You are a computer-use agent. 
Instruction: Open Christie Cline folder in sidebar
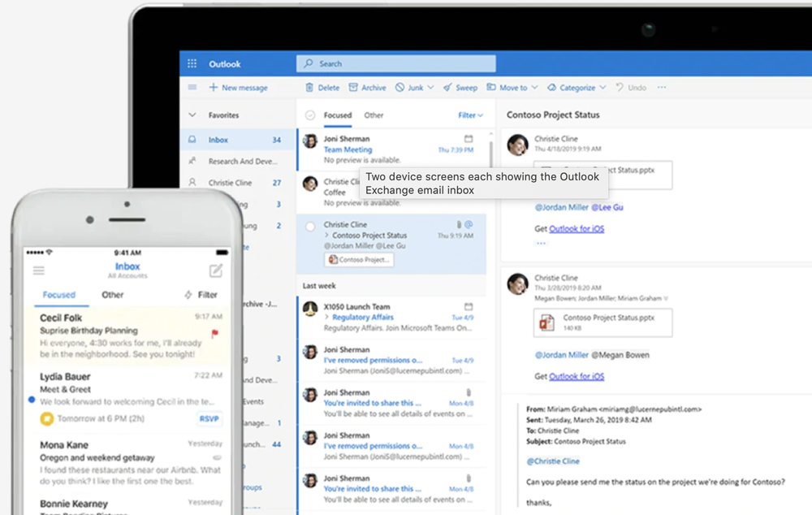point(237,183)
